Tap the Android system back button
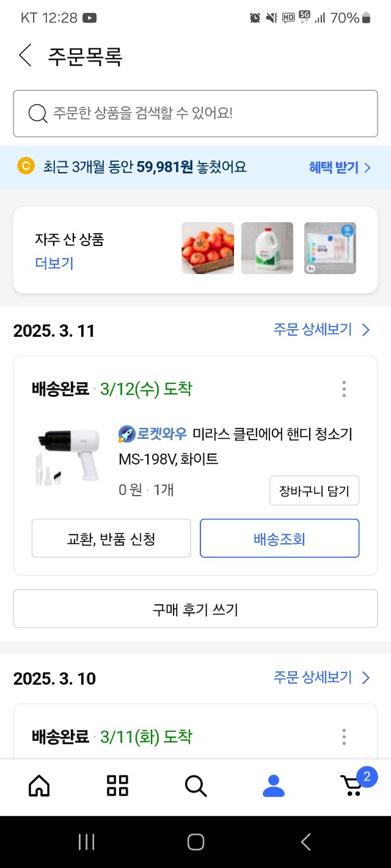Viewport: 391px width, 868px height. (x=305, y=842)
